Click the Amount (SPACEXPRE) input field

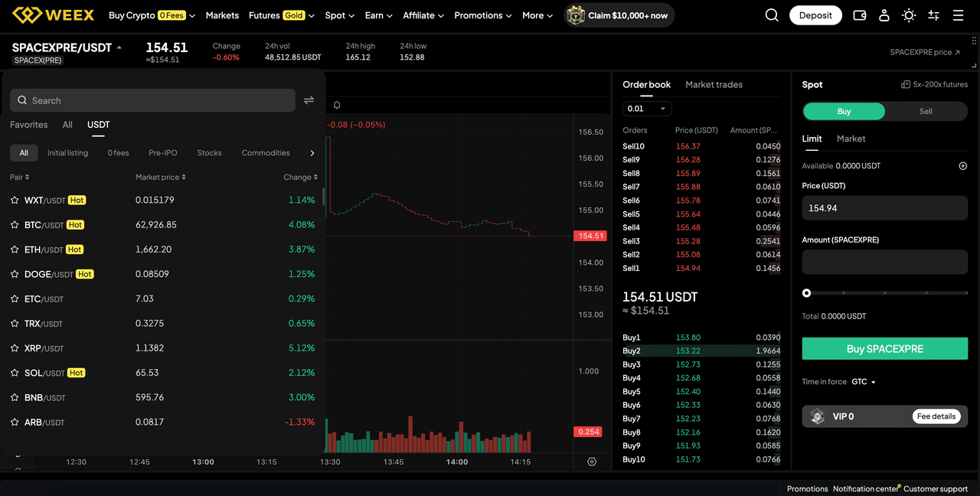point(885,262)
